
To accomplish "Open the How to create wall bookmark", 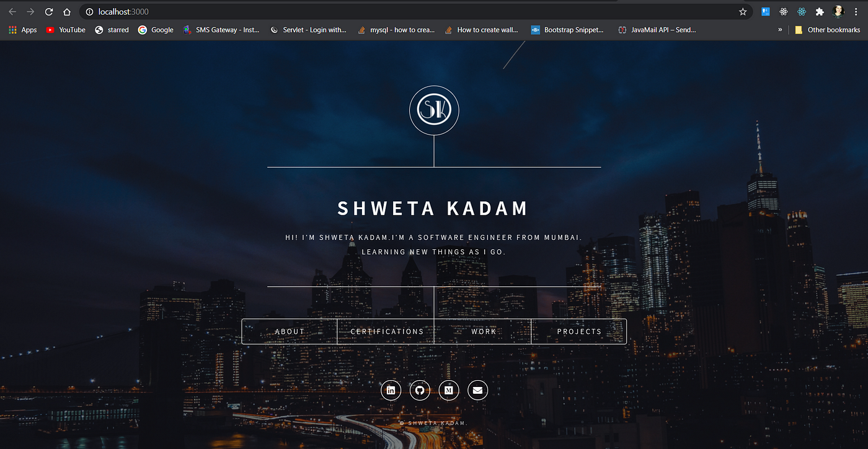I will (481, 30).
